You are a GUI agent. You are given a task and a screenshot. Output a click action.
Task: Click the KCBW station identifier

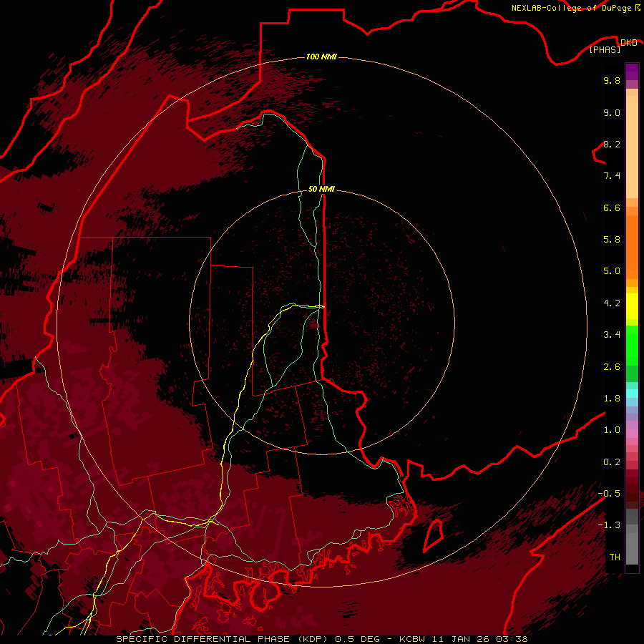[x=412, y=639]
